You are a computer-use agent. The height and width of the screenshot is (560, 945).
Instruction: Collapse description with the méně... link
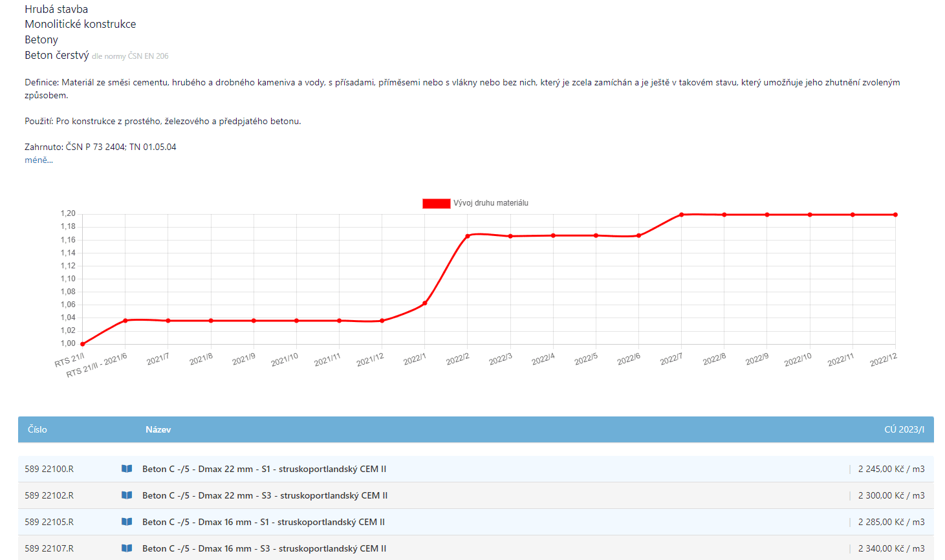coord(39,160)
